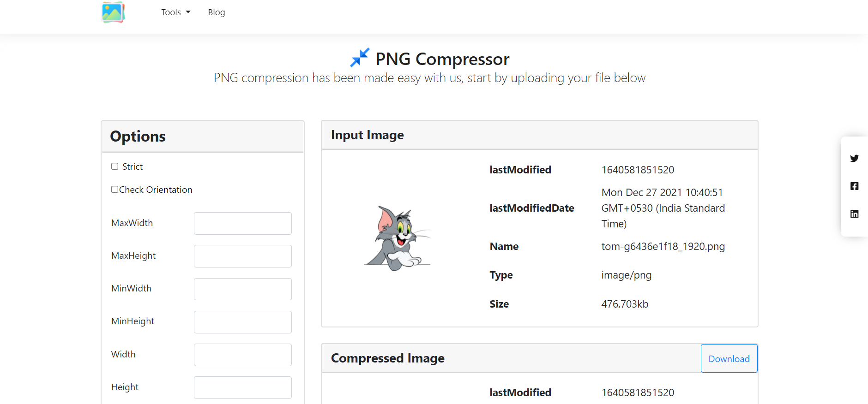
Task: Share the page on Facebook
Action: pos(854,186)
